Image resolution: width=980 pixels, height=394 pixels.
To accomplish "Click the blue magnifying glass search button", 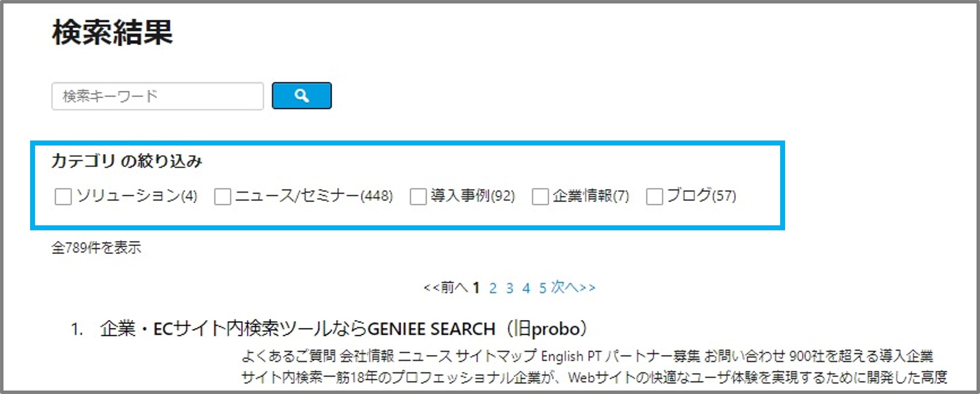I will (x=302, y=96).
